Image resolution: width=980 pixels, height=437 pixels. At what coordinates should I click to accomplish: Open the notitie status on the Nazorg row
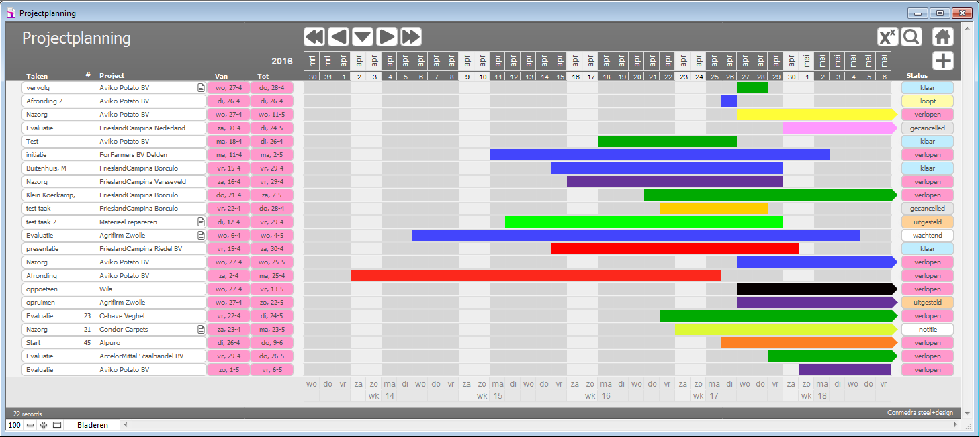click(928, 329)
